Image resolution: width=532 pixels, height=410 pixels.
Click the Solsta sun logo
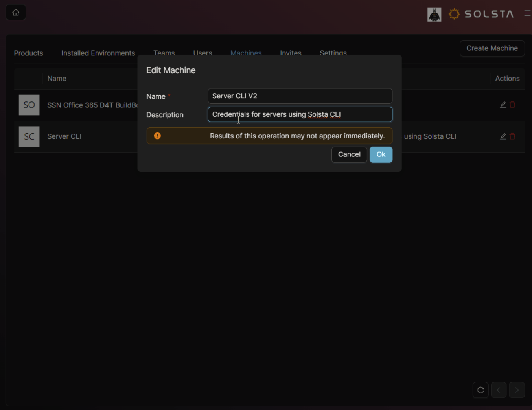[454, 14]
